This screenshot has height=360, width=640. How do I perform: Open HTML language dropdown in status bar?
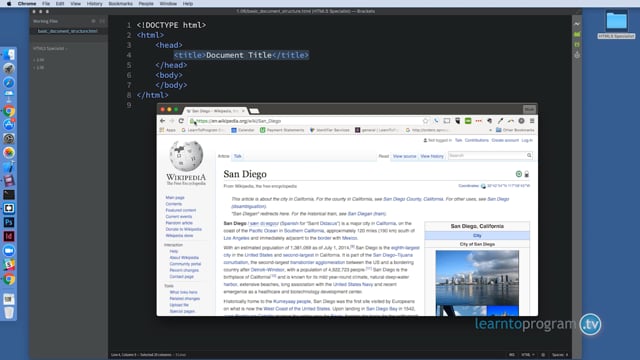pyautogui.click(x=527, y=355)
